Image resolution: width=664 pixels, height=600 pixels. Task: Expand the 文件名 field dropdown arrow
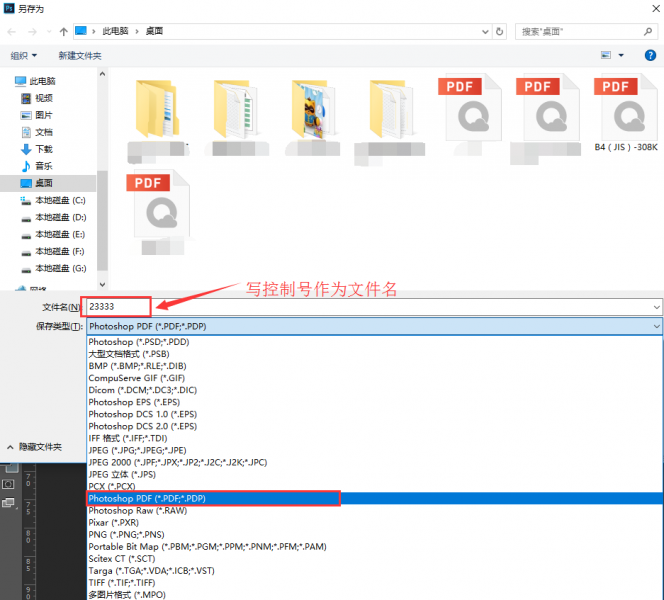656,307
